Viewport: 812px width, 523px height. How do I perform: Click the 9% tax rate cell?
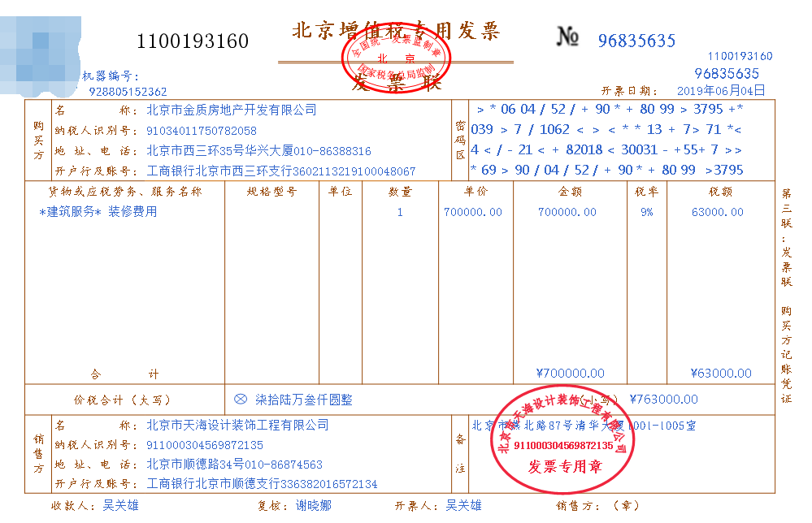[647, 212]
